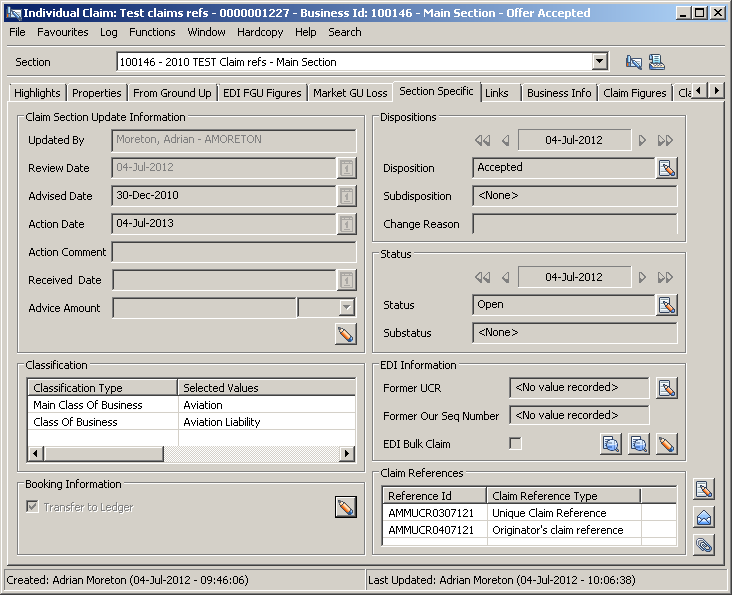Open the Log menu
The height and width of the screenshot is (595, 732).
(108, 32)
